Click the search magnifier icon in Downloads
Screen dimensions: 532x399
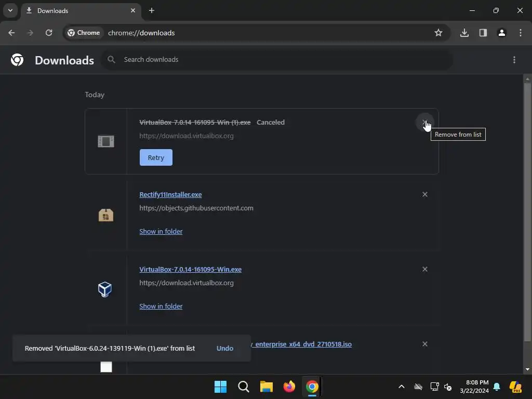point(111,59)
